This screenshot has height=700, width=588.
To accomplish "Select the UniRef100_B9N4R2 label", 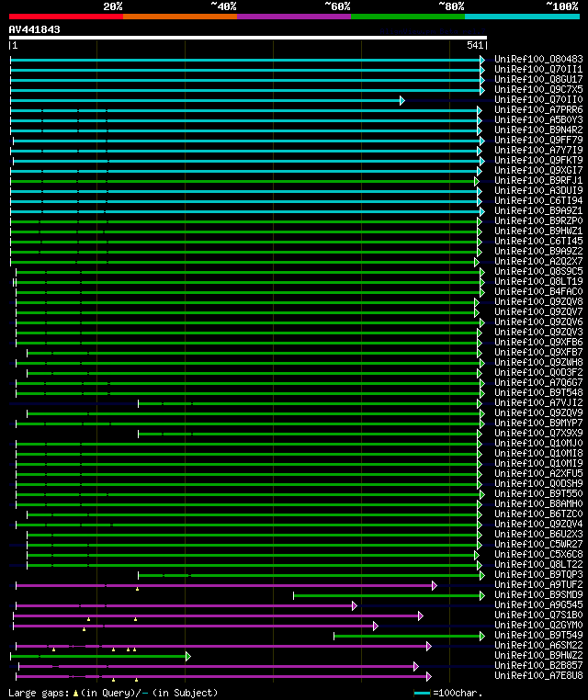I will tap(538, 130).
